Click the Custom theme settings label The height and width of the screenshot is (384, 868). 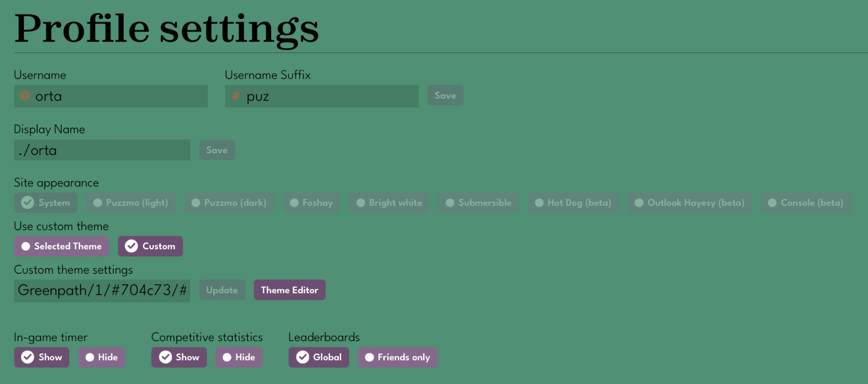[73, 270]
